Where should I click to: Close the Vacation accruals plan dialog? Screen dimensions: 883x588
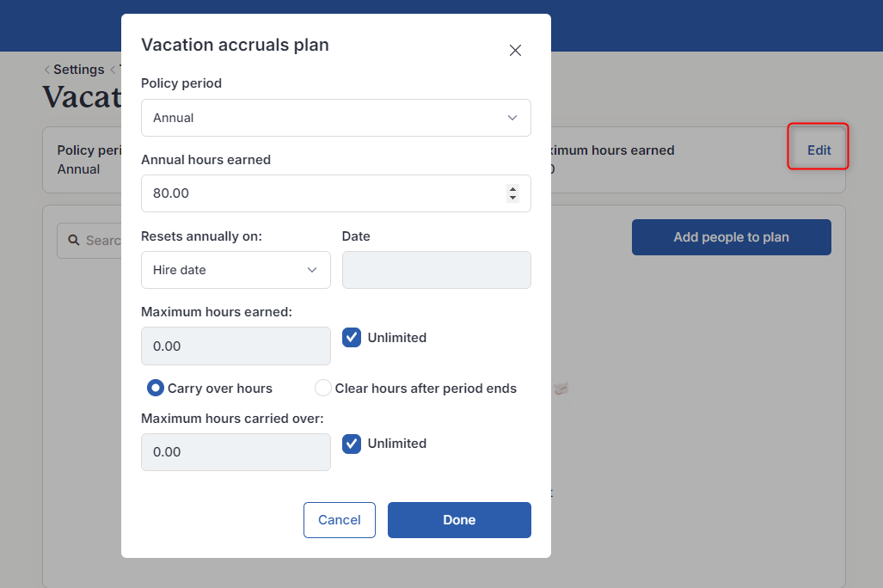(515, 51)
